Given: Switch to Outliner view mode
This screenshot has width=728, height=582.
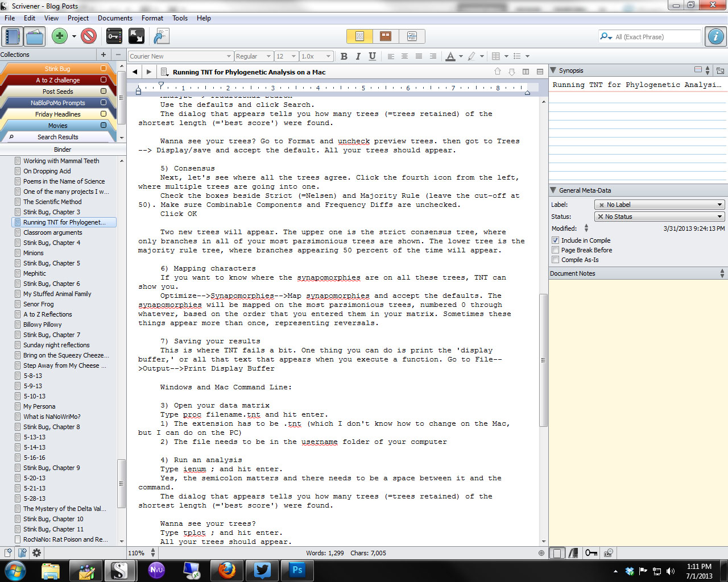Looking at the screenshot, I should pyautogui.click(x=412, y=36).
